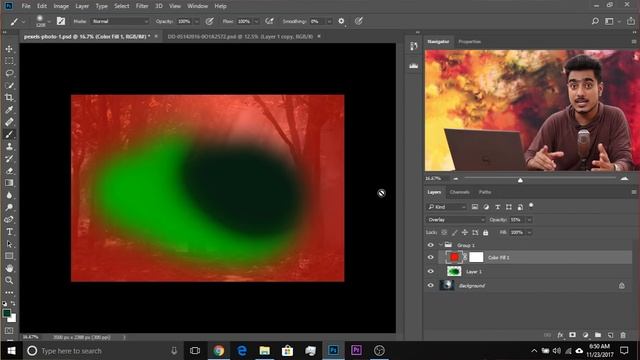Open the layer filter Kind dropdown
This screenshot has height=360, width=640.
(447, 207)
